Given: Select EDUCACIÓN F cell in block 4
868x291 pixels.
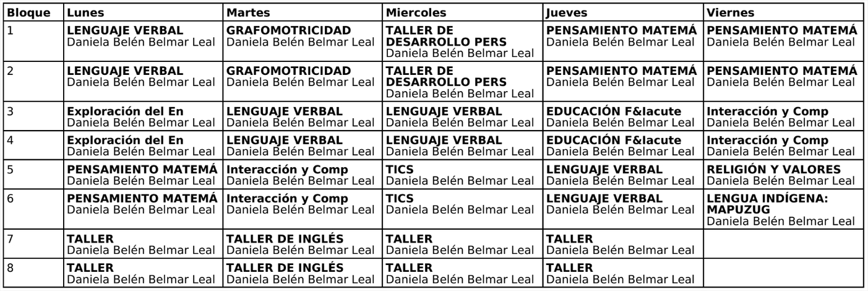Looking at the screenshot, I should (x=624, y=145).
